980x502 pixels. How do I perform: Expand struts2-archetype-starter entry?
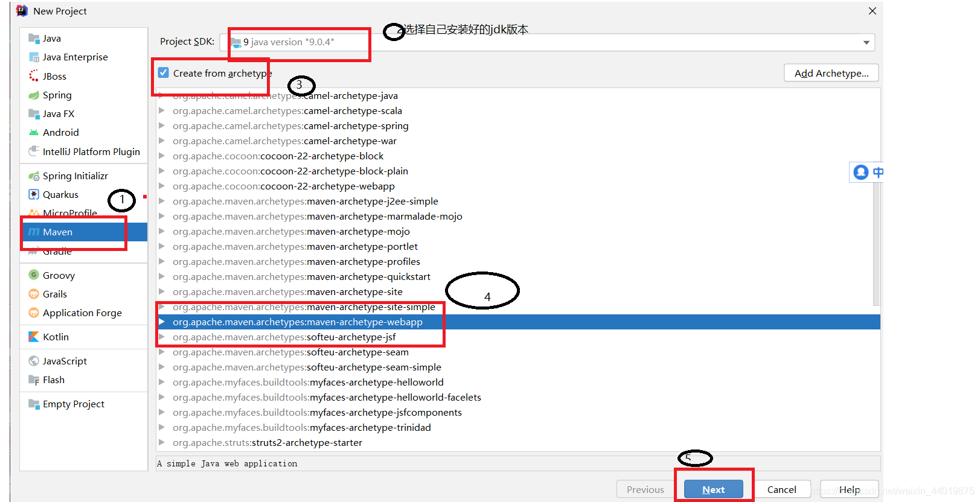(162, 442)
